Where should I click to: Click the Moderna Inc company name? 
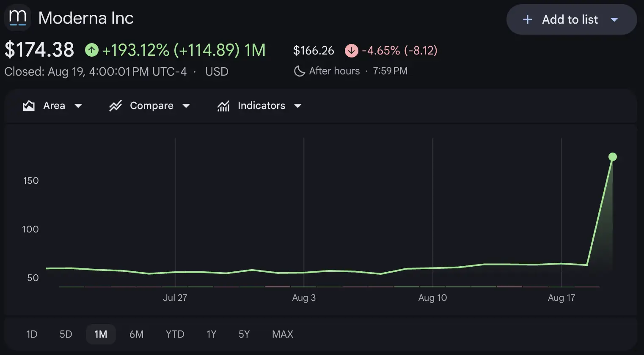coord(86,18)
